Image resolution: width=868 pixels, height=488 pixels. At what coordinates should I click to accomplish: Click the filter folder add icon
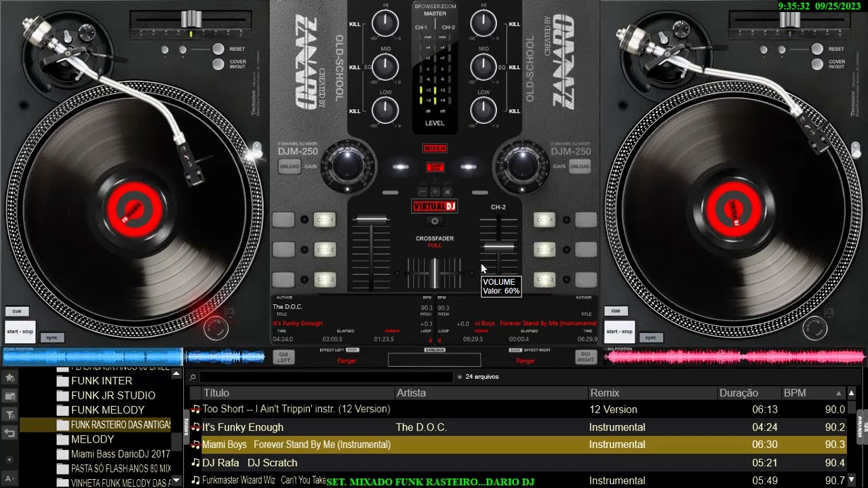pos(10,414)
